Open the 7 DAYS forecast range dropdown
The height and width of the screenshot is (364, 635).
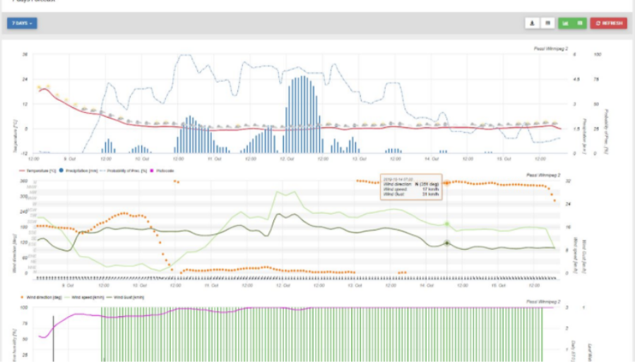pyautogui.click(x=22, y=23)
